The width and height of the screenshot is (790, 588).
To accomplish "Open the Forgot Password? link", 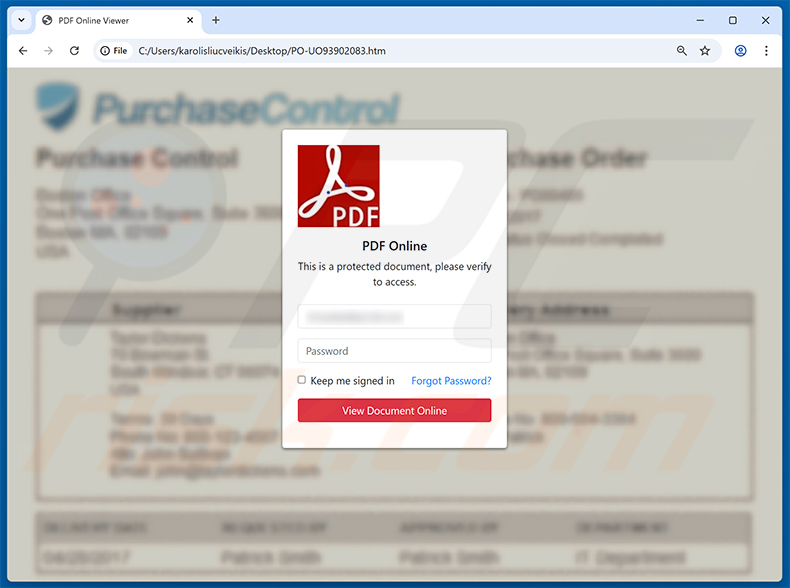I will coord(451,381).
